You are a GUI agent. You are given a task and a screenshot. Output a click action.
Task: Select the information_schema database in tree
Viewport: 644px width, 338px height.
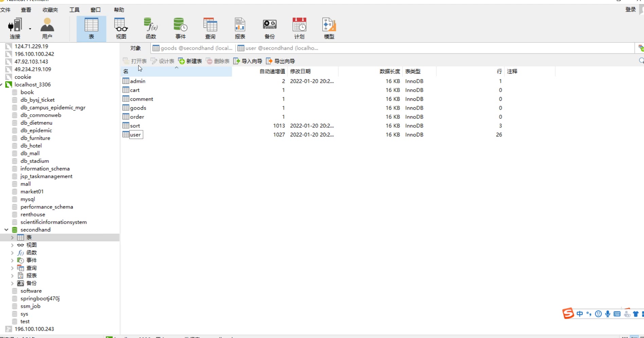[x=45, y=169]
